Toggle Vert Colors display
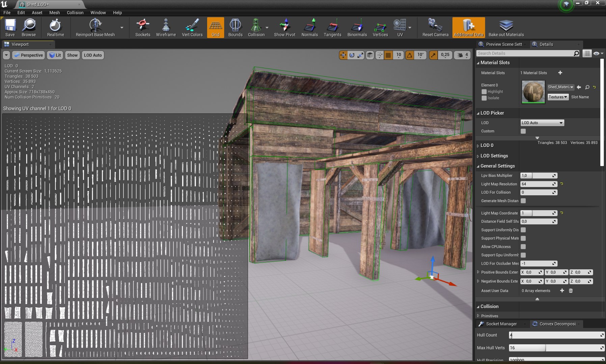 192,28
